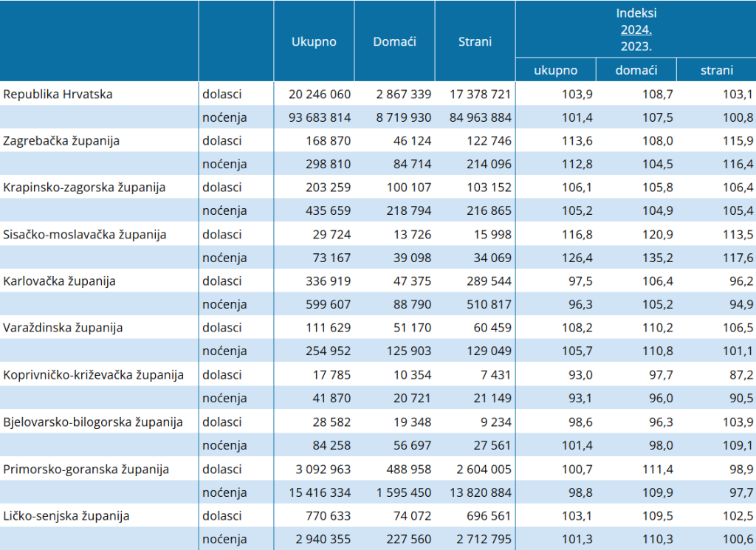Click the Sisačko-moslavačka županija label
The height and width of the screenshot is (550, 756).
pyautogui.click(x=84, y=235)
